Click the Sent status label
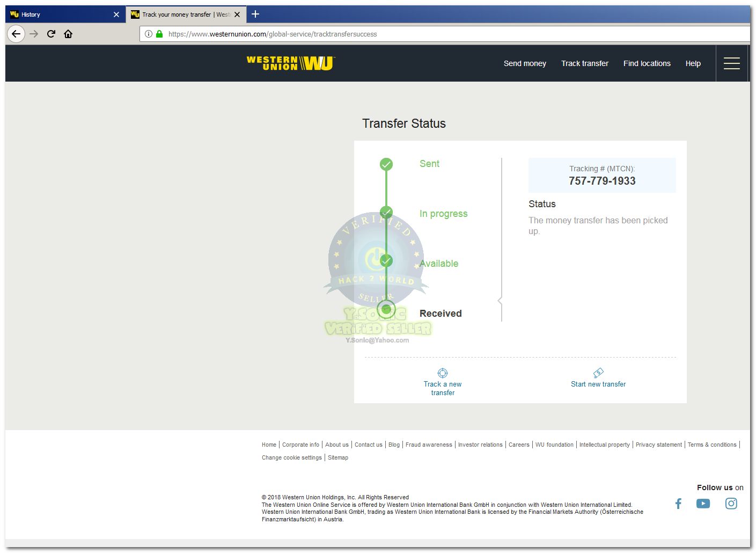 (429, 164)
